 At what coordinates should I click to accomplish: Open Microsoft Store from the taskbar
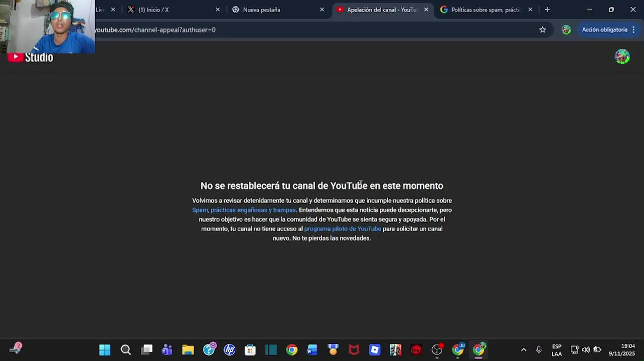(250, 350)
